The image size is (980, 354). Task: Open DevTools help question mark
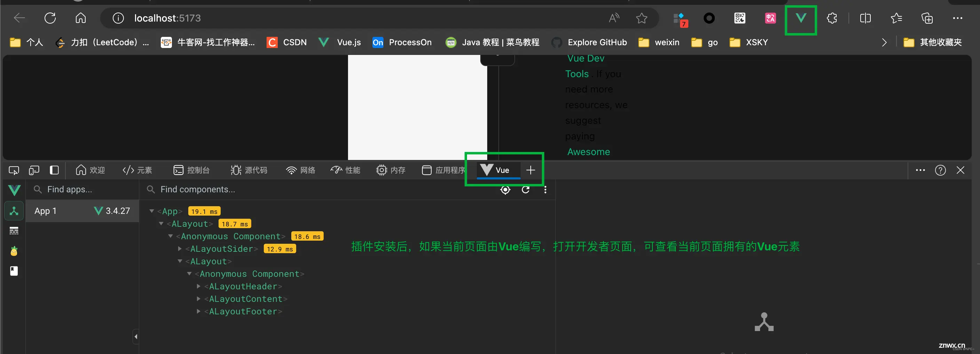point(940,170)
